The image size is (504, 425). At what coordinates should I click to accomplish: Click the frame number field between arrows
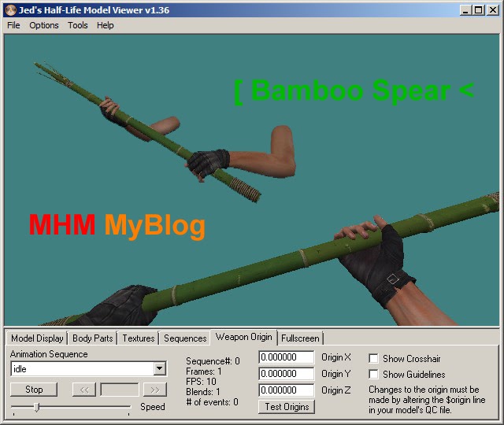click(x=120, y=390)
